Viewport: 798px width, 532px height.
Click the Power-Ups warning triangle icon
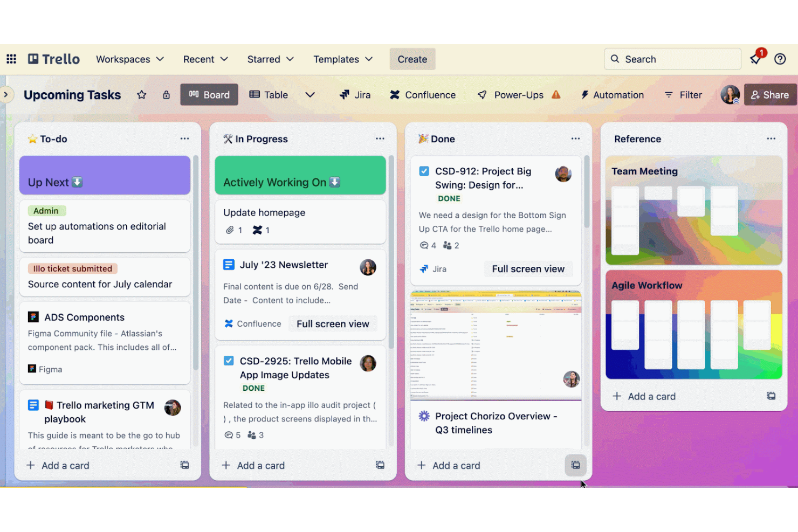[556, 94]
